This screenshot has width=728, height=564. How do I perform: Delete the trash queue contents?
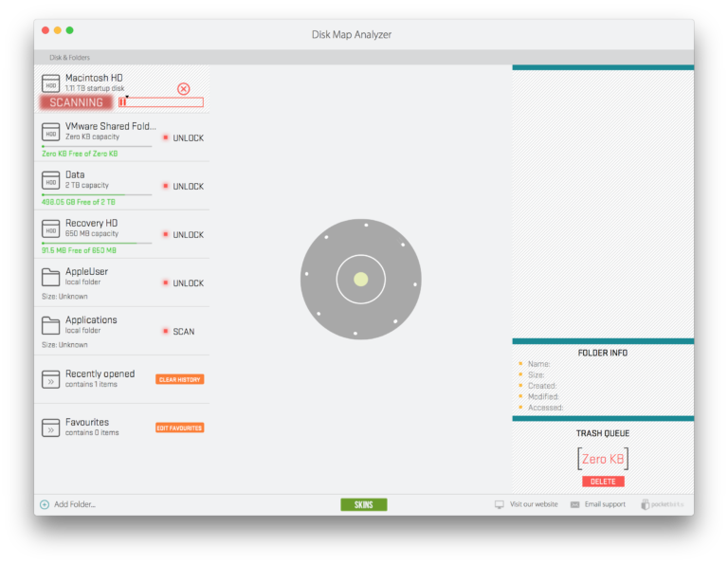(x=603, y=482)
